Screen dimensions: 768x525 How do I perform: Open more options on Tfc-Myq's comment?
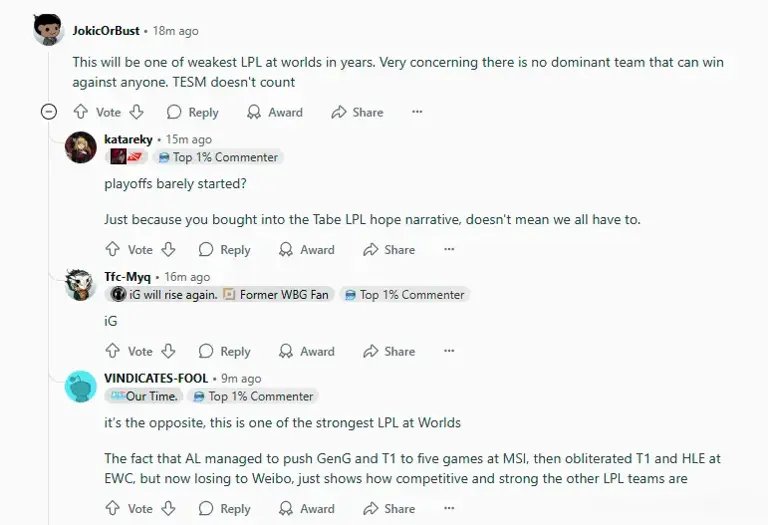pos(449,351)
